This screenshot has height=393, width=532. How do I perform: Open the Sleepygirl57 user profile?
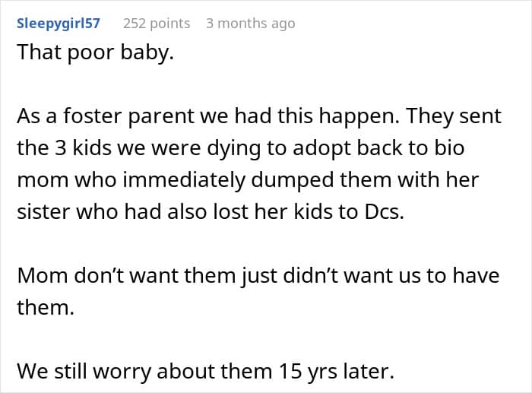click(x=59, y=24)
